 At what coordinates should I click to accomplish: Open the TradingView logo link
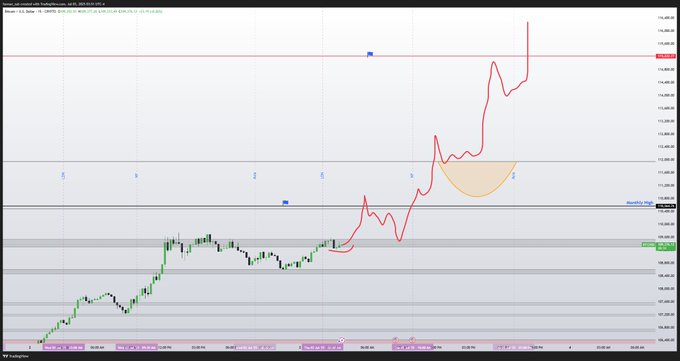[16, 356]
